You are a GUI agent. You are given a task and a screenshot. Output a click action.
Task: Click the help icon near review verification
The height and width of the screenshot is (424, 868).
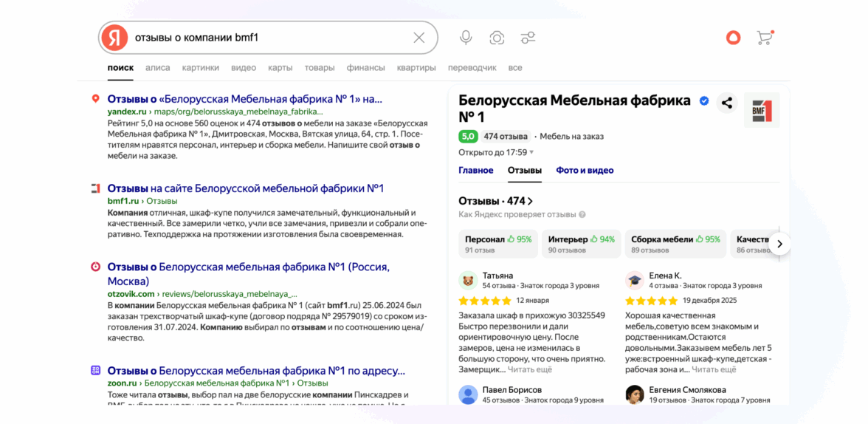coord(582,215)
